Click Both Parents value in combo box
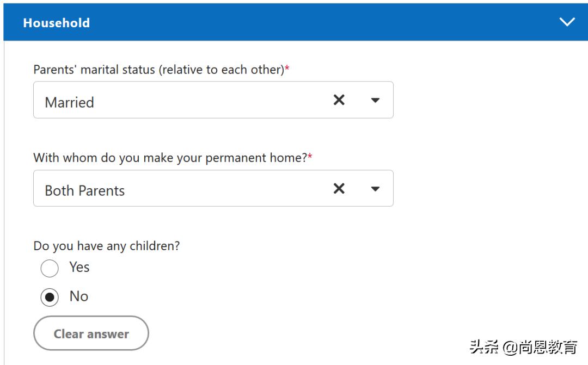Image resolution: width=588 pixels, height=365 pixels. [85, 191]
